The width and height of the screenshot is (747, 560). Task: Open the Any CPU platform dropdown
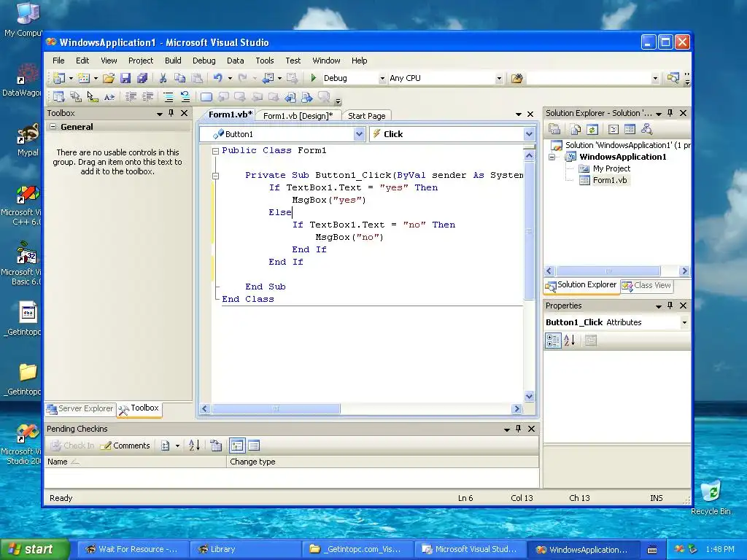point(499,78)
